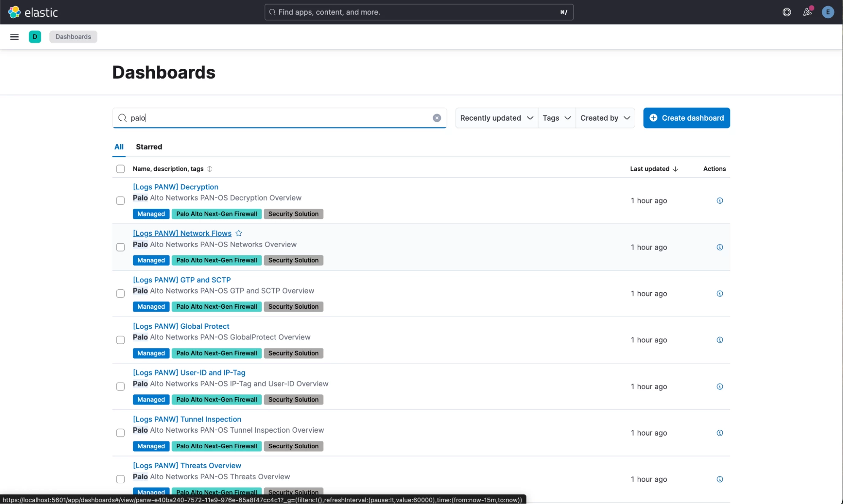Click Palo Alto Next-Gen Firewall tag on Network Flows
The width and height of the screenshot is (843, 504).
point(216,260)
